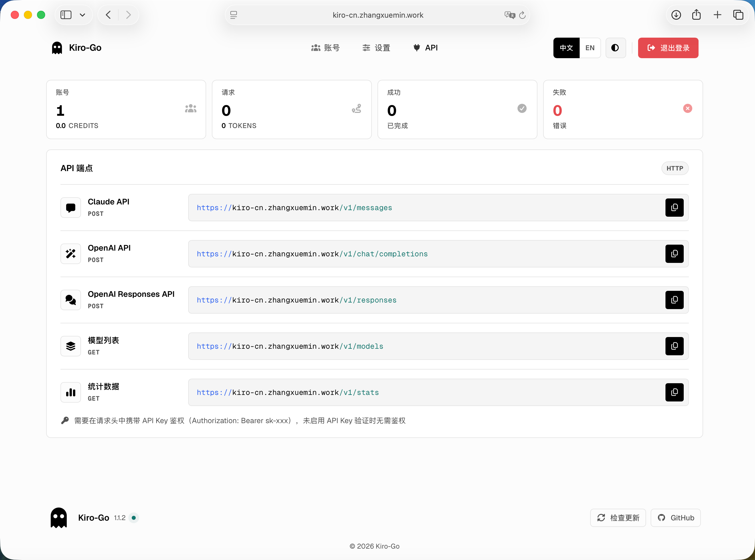Click the page reader icon in address bar
755x560 pixels.
click(234, 15)
